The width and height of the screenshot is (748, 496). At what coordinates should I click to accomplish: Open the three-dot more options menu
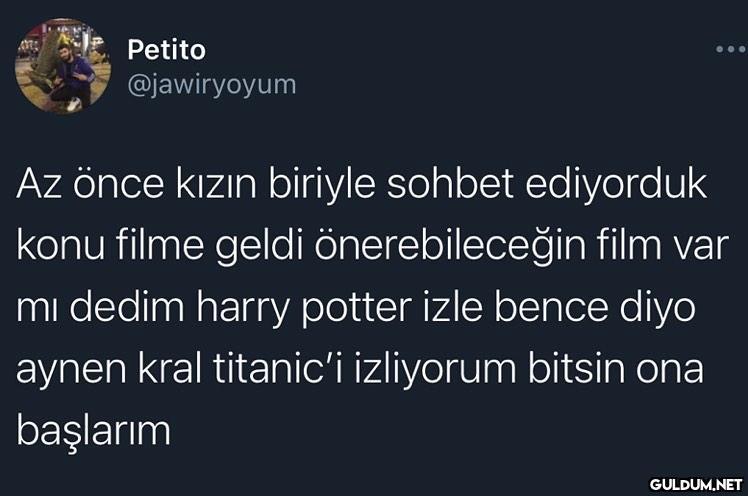coord(730,49)
